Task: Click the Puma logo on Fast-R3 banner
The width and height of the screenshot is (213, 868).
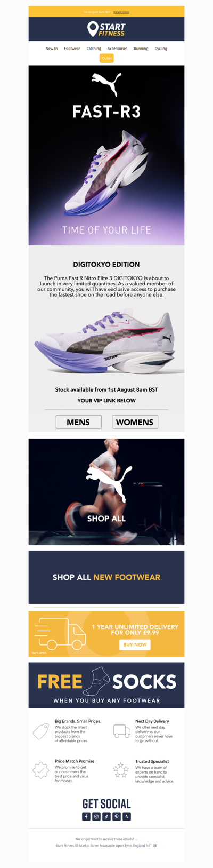Action: [106, 85]
